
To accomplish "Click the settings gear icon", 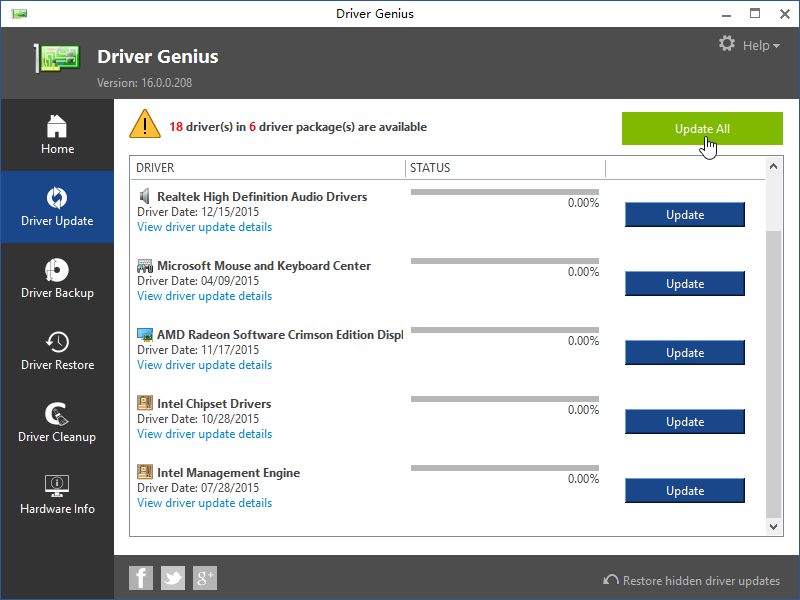I will tap(726, 44).
